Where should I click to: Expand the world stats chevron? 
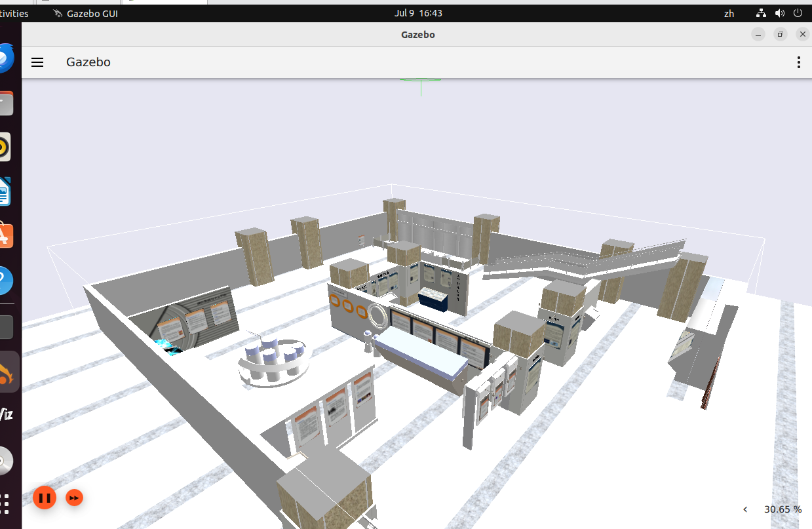(x=745, y=509)
